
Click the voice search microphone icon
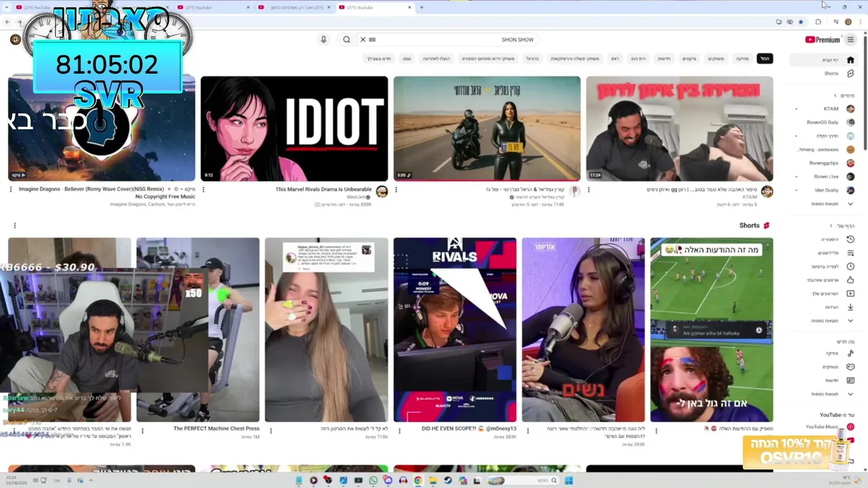pyautogui.click(x=323, y=40)
